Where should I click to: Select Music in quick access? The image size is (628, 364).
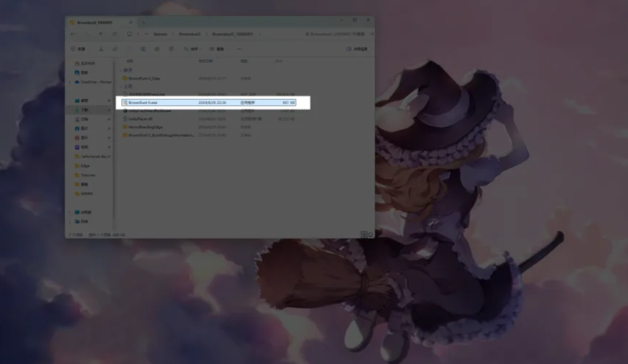pos(82,138)
